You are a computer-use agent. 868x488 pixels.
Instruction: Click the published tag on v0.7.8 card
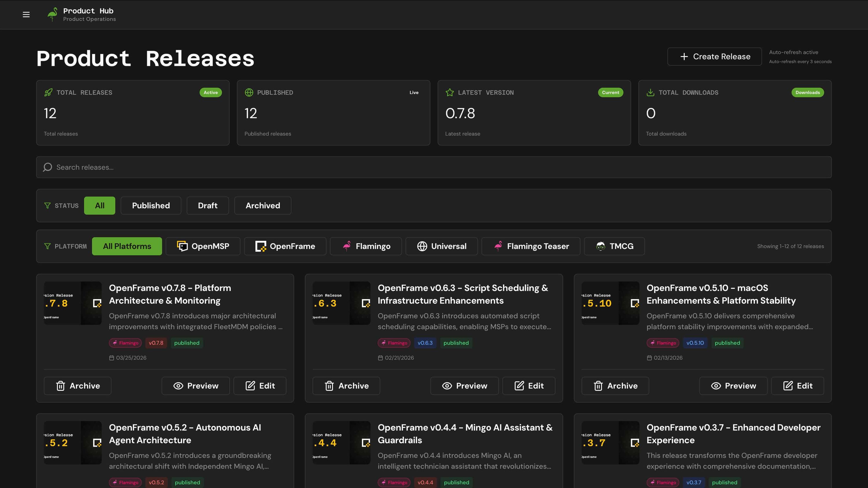tap(187, 343)
